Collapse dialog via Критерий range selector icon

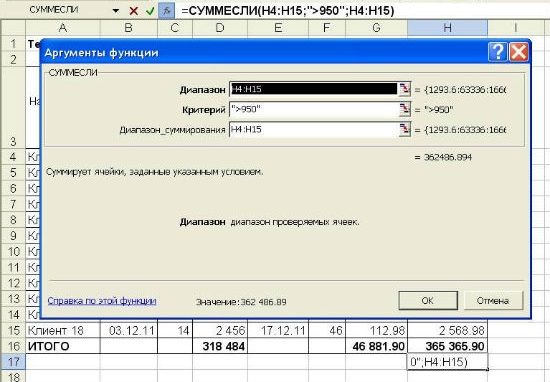(404, 109)
